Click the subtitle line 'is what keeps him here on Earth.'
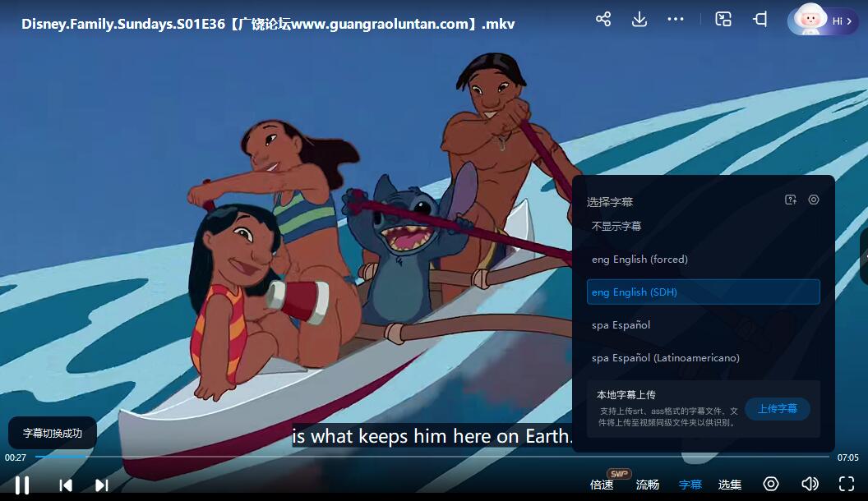Image resolution: width=868 pixels, height=501 pixels. point(432,436)
